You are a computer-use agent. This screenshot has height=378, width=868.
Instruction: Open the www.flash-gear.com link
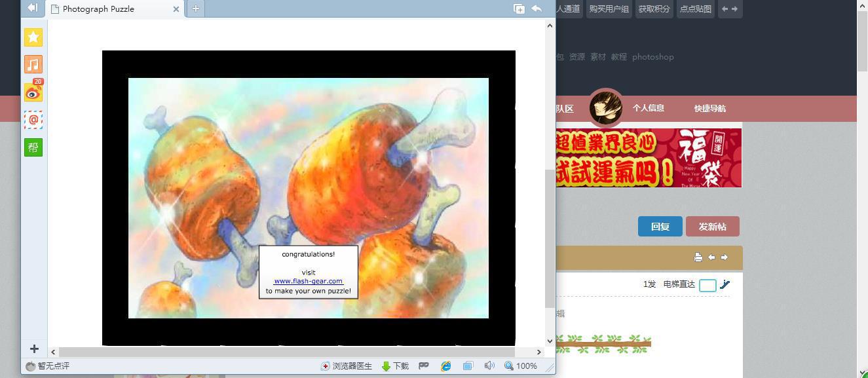point(308,281)
